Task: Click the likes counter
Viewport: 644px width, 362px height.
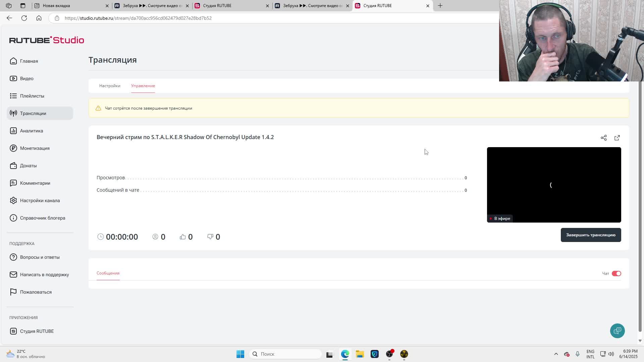Action: coord(186,237)
